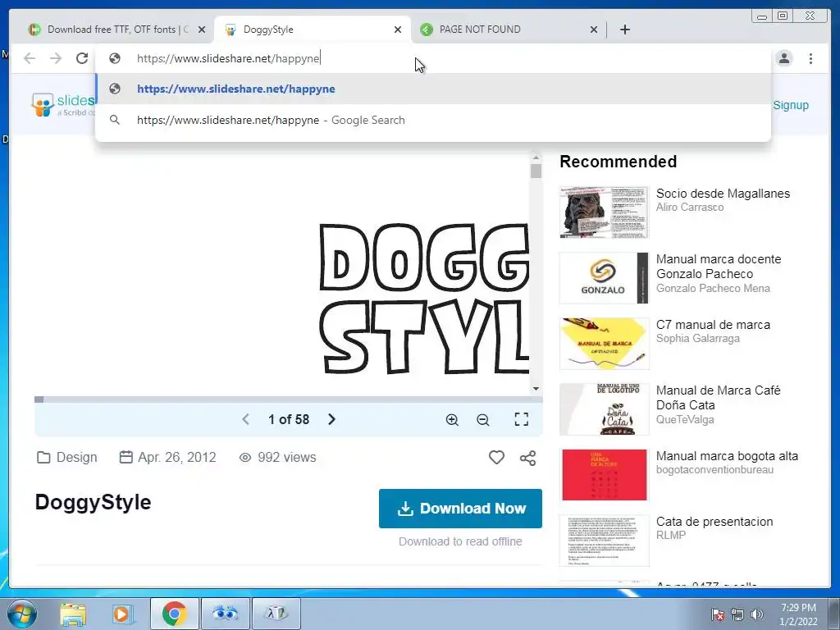Click author name bogotaconventionbureau
The width and height of the screenshot is (840, 630).
[x=714, y=470]
